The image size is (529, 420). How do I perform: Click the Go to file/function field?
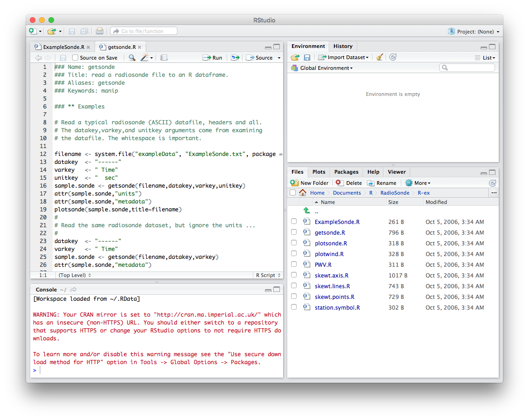(144, 31)
